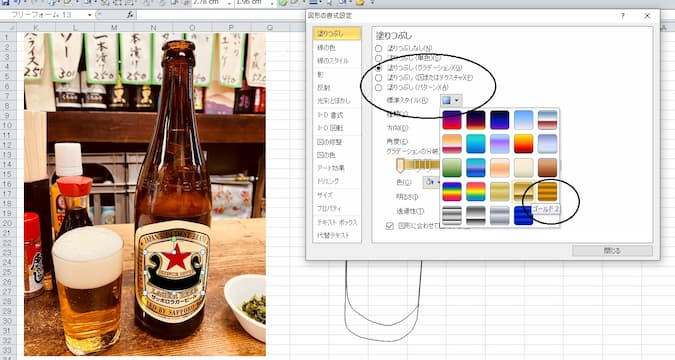Open the 代替テキスト category
This screenshot has height=360, width=675.
tap(337, 236)
